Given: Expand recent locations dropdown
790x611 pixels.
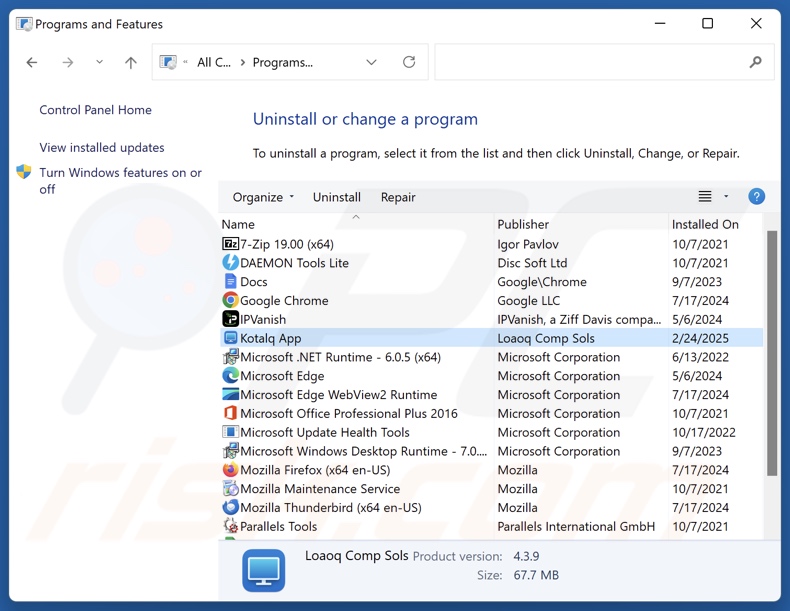Looking at the screenshot, I should [x=99, y=62].
